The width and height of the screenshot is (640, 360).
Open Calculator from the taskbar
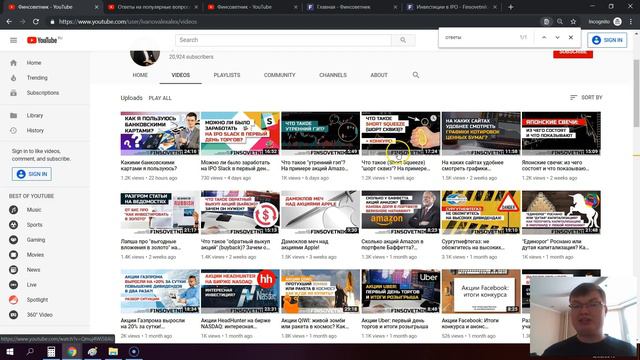click(x=51, y=351)
